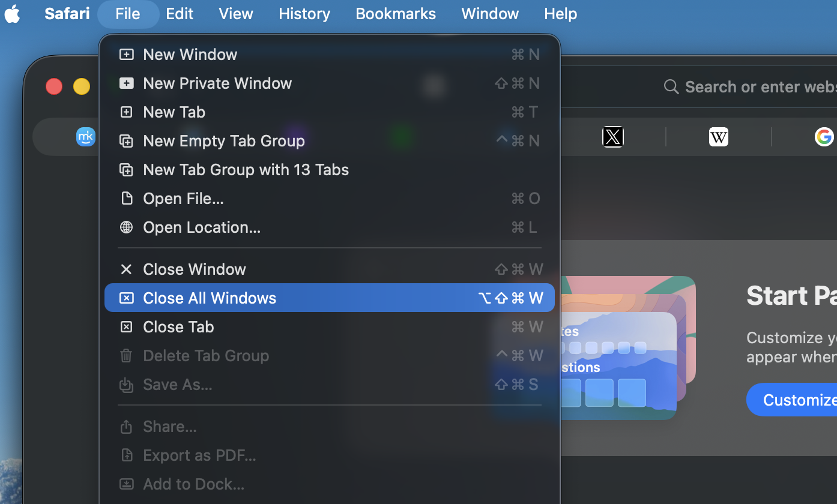Click the blue mk favorite icon
This screenshot has width=837, height=504.
point(86,137)
